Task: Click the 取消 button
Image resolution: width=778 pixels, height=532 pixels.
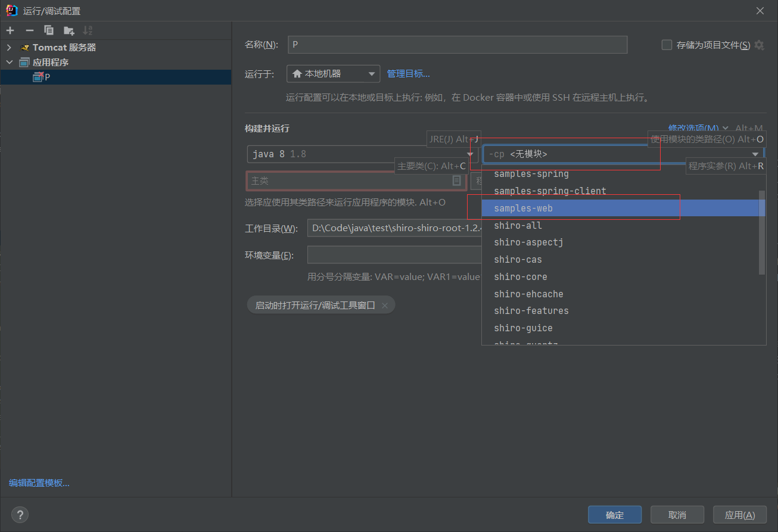Action: (677, 515)
